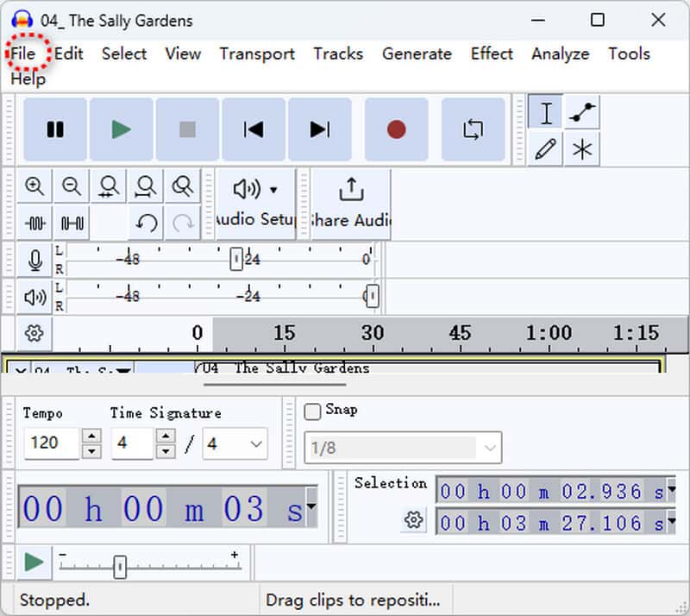Activate the Multi-tool asterisk icon
690x616 pixels.
point(583,149)
